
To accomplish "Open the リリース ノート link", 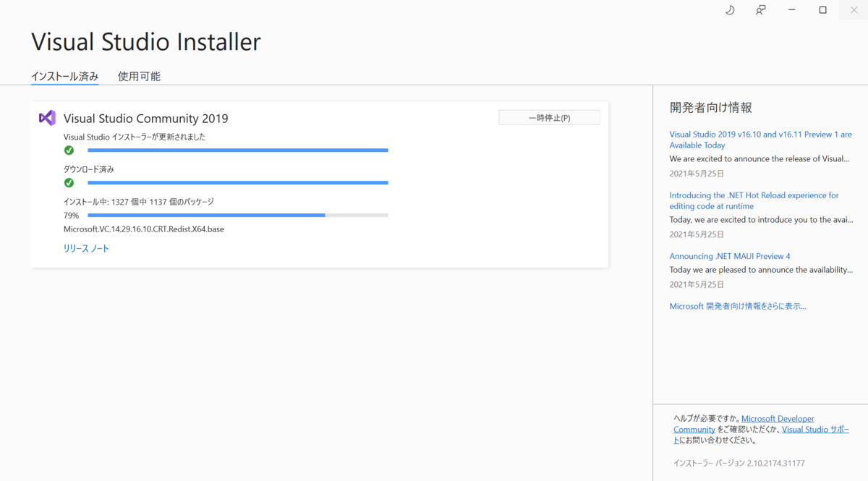I will (86, 248).
